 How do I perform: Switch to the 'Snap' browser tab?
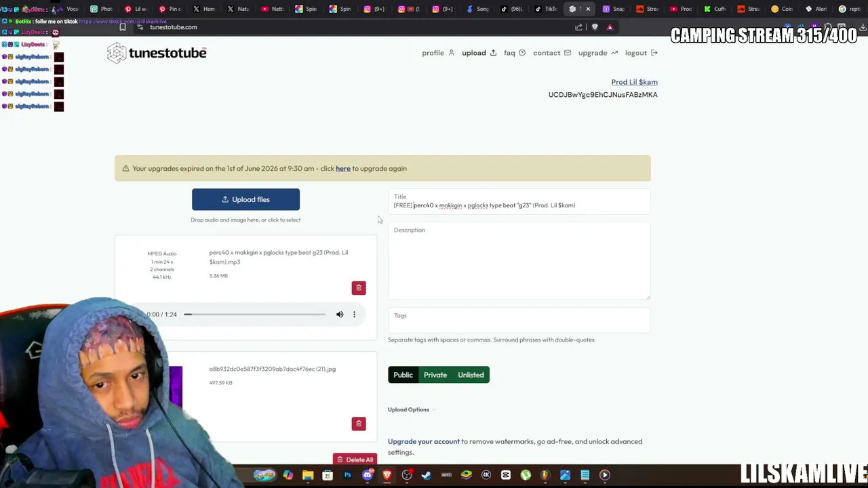pos(614,9)
